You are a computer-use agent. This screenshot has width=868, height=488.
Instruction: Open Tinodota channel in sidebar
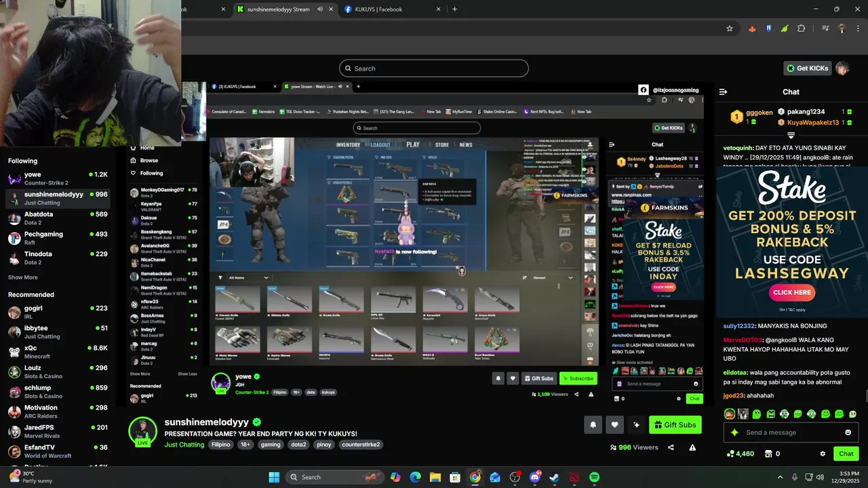point(58,258)
